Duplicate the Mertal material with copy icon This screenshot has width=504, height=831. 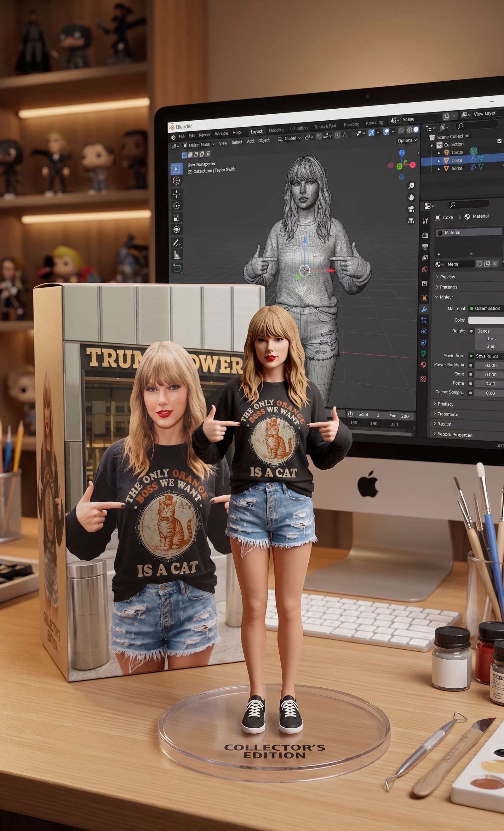tap(487, 263)
